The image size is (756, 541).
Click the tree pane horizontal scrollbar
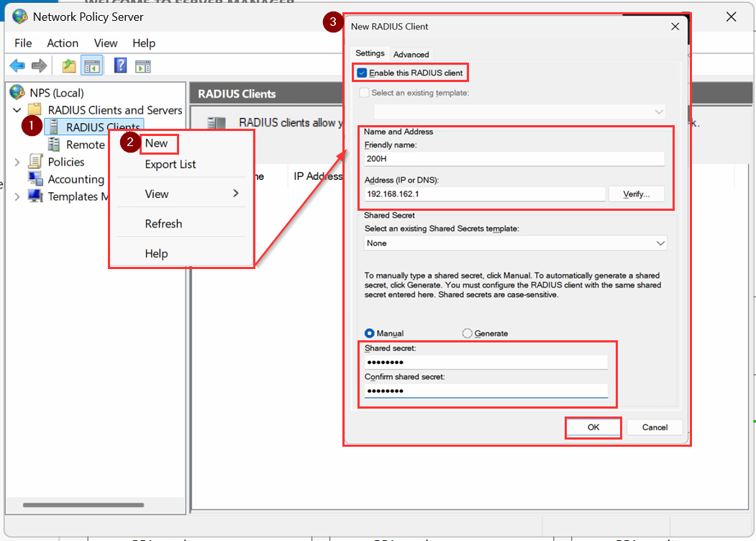tap(83, 505)
